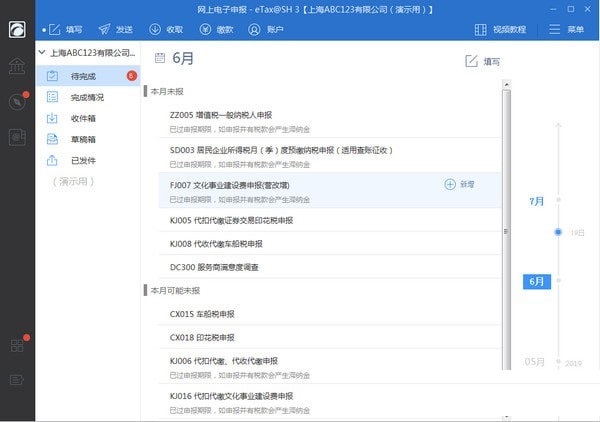Click the vertical scrollbar thumb
This screenshot has height=422, width=600.
[x=506, y=231]
